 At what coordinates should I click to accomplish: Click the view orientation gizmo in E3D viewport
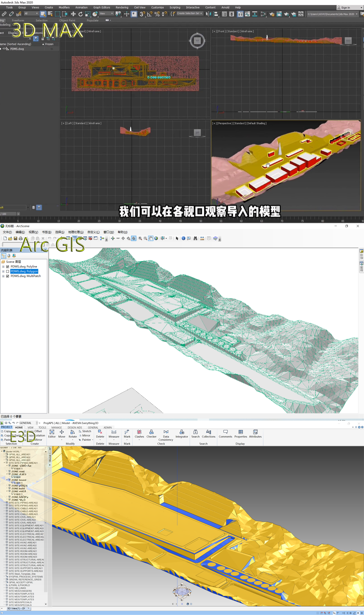(x=182, y=591)
